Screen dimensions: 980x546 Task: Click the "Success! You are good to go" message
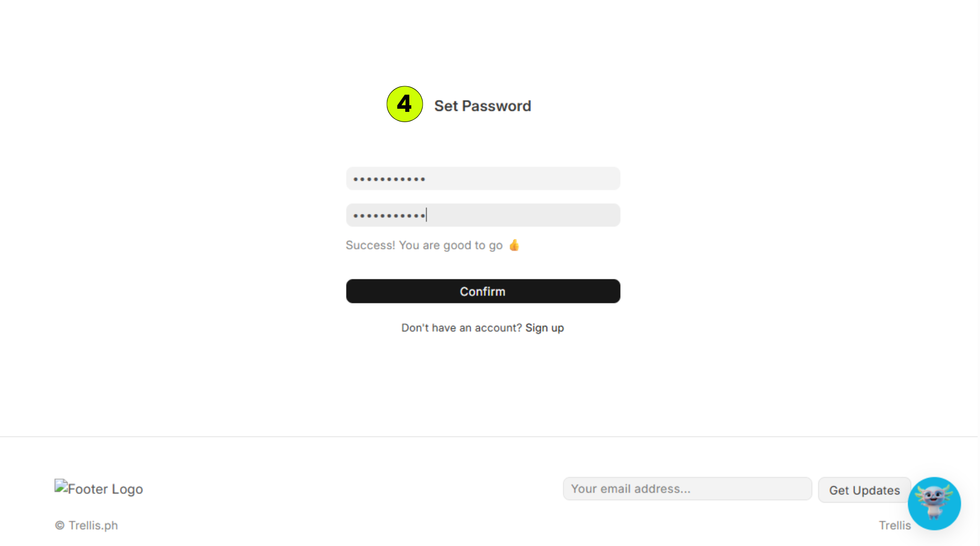coord(424,245)
